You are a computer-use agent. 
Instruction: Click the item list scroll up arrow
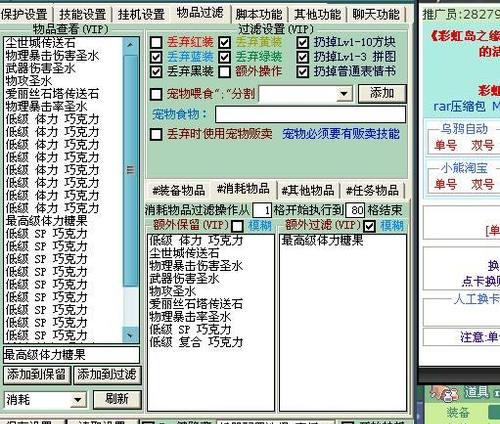130,44
